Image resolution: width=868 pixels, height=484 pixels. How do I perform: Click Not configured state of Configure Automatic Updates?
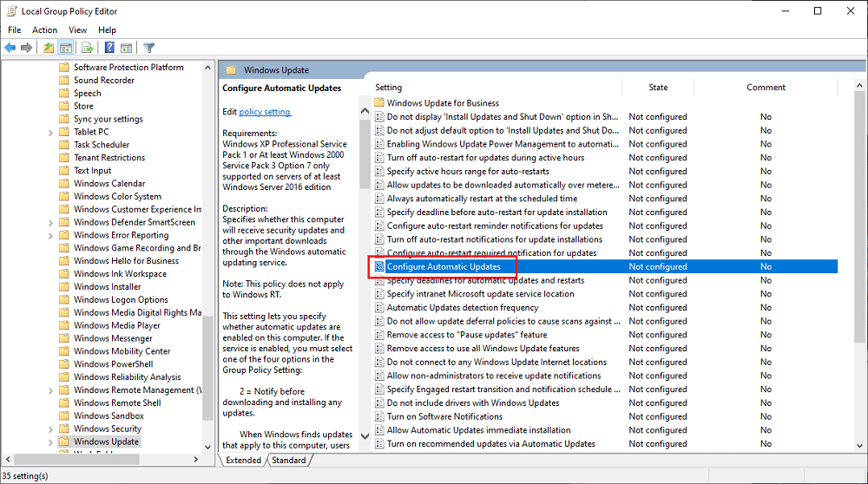click(x=658, y=266)
